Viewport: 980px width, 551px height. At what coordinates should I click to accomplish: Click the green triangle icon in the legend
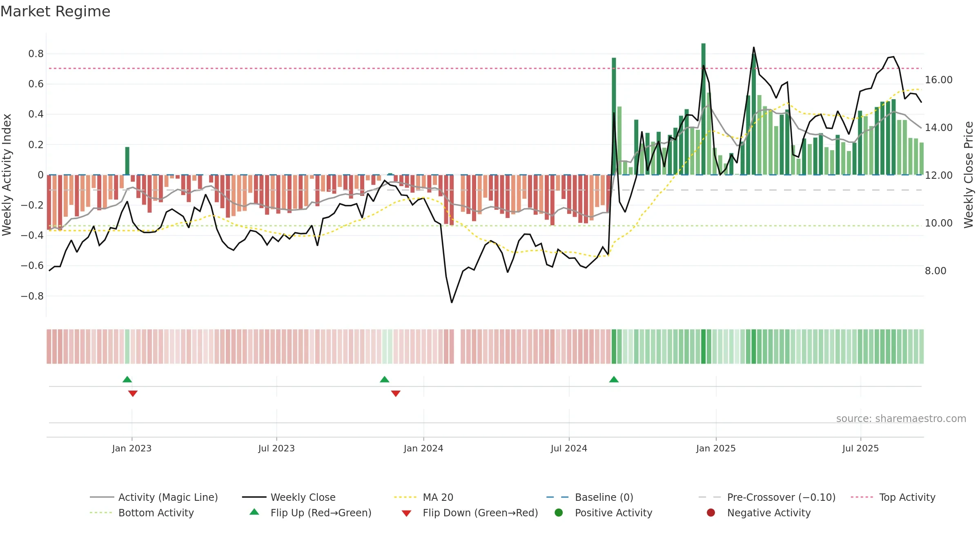[254, 512]
